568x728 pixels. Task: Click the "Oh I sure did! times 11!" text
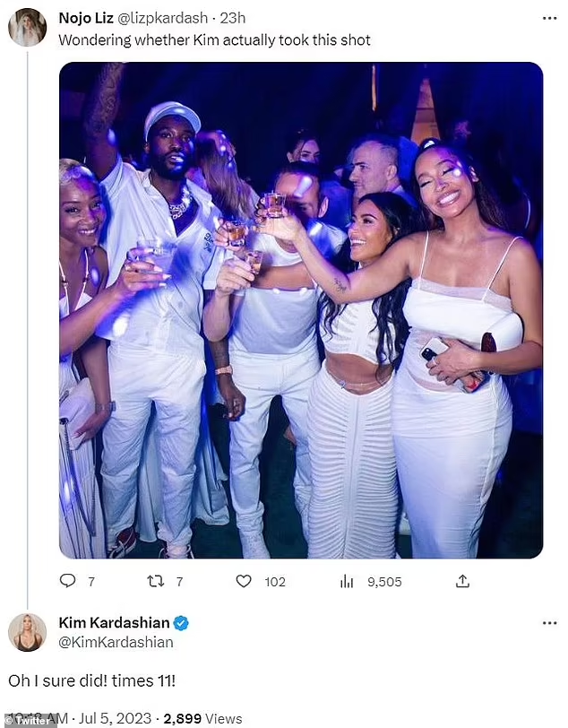pos(91,681)
